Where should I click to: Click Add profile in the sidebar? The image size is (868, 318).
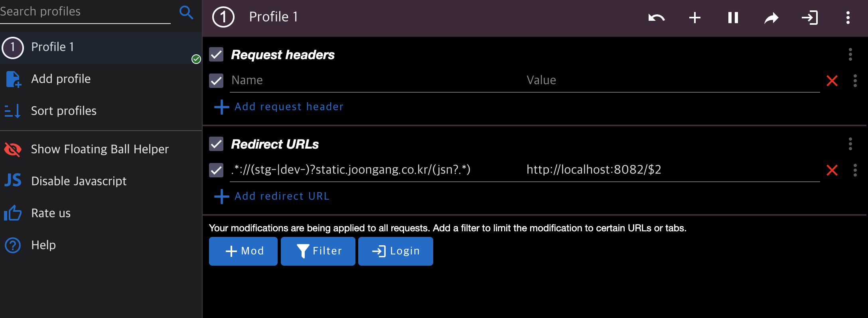tap(61, 79)
